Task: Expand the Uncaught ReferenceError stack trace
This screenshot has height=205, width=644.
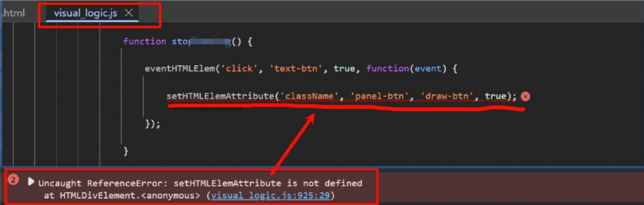Action: (30, 182)
